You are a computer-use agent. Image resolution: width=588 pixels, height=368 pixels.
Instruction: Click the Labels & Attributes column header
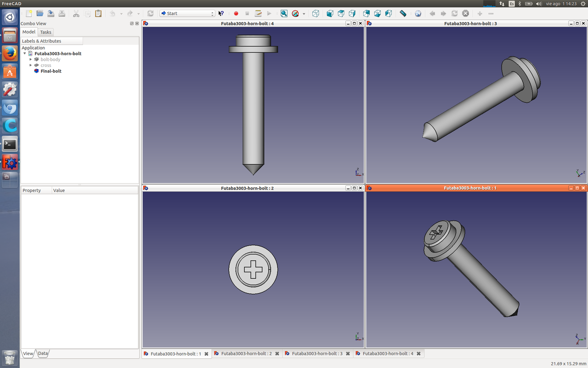[51, 41]
